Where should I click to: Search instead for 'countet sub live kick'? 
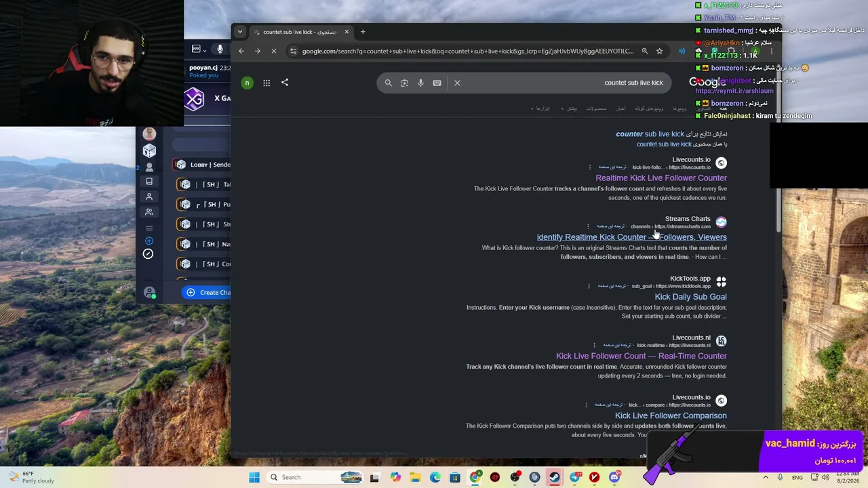[664, 144]
